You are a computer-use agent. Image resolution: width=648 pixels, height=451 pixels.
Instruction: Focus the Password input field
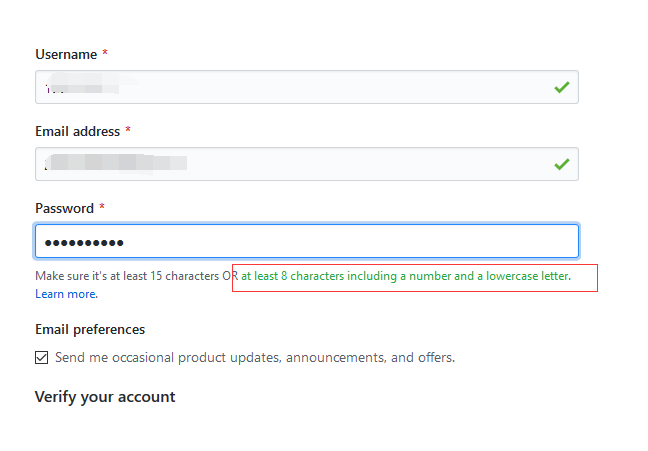(x=350, y=241)
